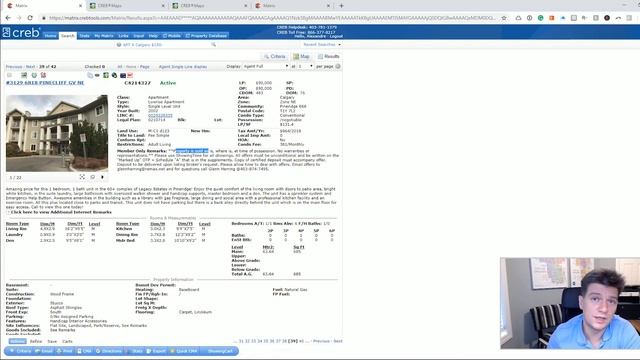Reload the page
The image size is (640, 360).
(30, 18)
